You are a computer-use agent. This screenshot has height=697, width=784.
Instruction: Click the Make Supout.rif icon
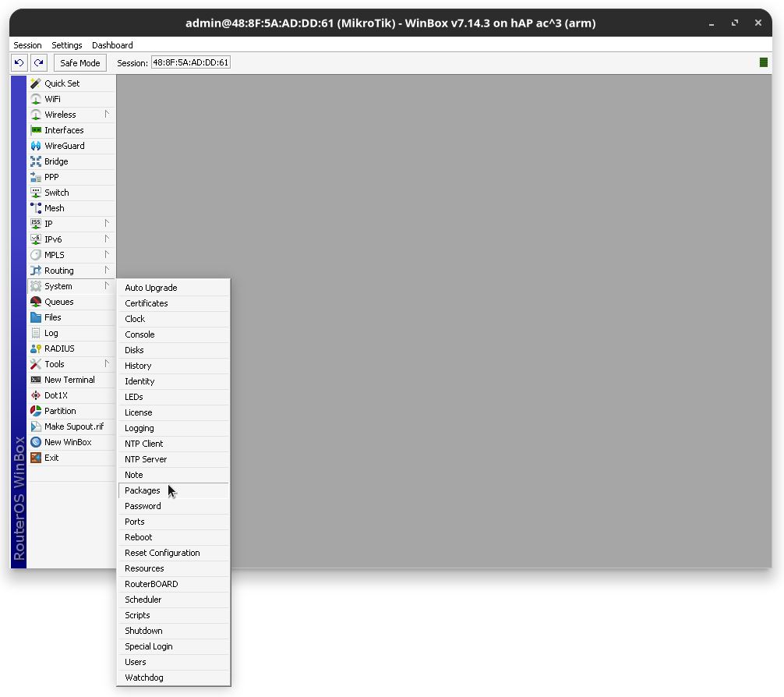pyautogui.click(x=36, y=426)
